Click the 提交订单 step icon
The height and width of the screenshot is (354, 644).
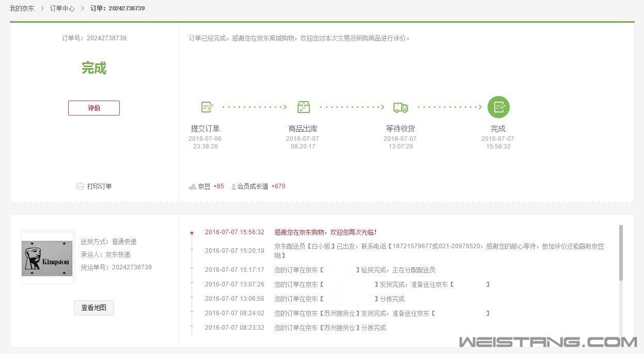[207, 107]
